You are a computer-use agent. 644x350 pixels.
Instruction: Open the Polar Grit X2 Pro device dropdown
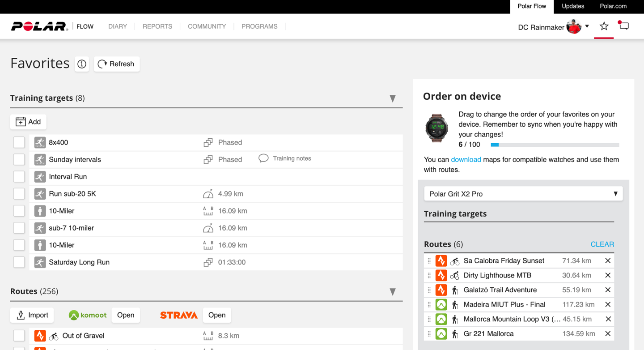point(523,194)
